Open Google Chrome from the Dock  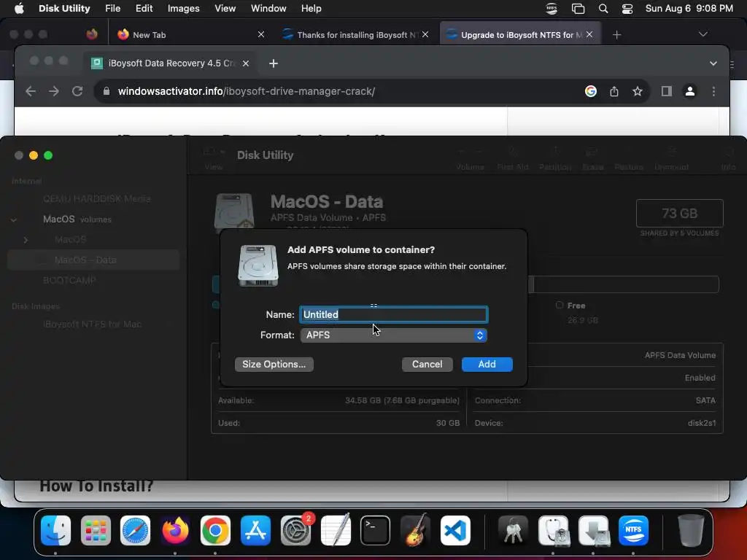215,531
